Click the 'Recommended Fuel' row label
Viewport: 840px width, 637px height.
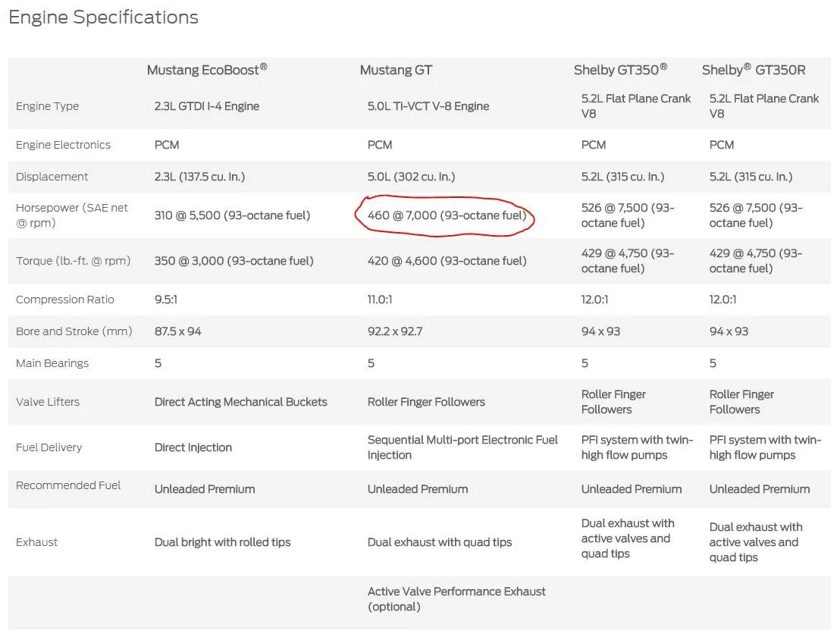click(68, 485)
